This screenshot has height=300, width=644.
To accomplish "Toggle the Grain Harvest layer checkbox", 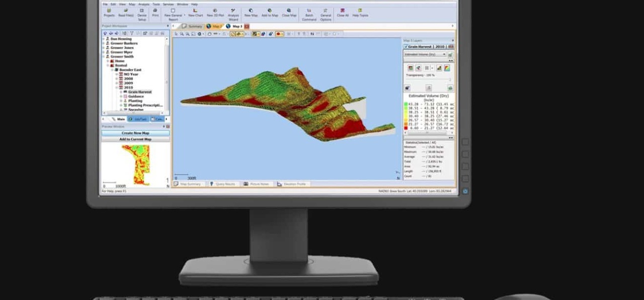I will click(406, 47).
